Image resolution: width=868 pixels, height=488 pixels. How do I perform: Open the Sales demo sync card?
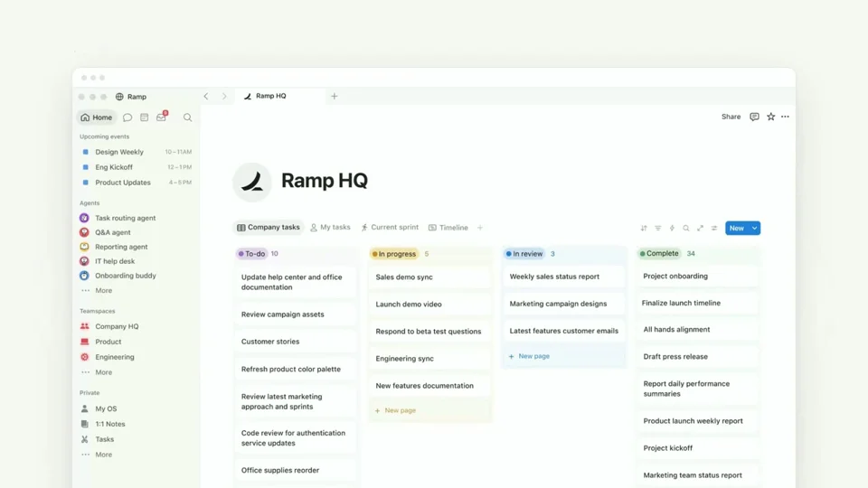point(429,277)
